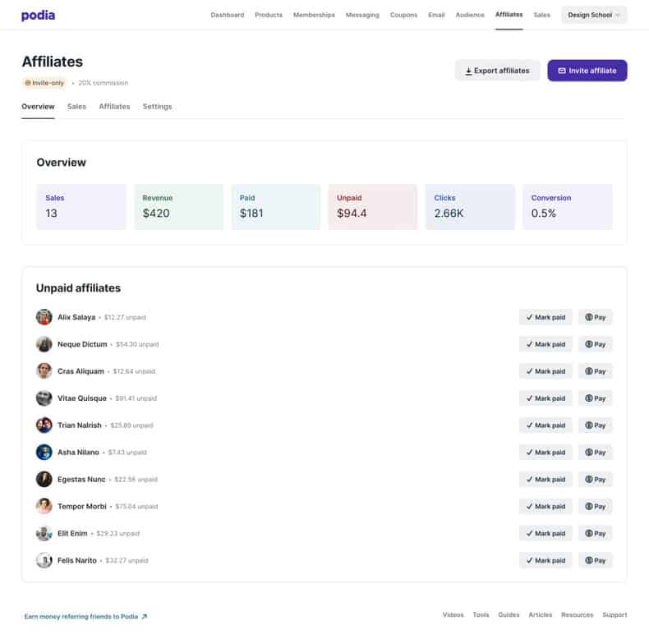This screenshot has width=649, height=644.
Task: Open Asha Nilano's avatar
Action: click(44, 452)
